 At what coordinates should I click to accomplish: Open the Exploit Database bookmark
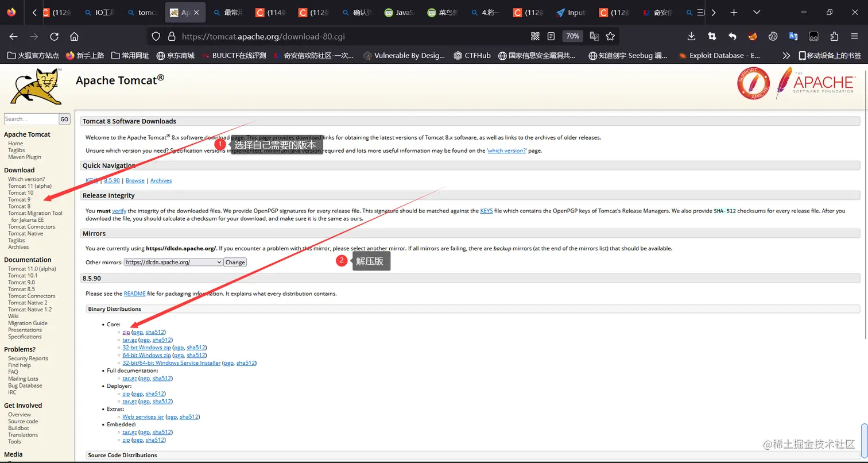coord(719,56)
